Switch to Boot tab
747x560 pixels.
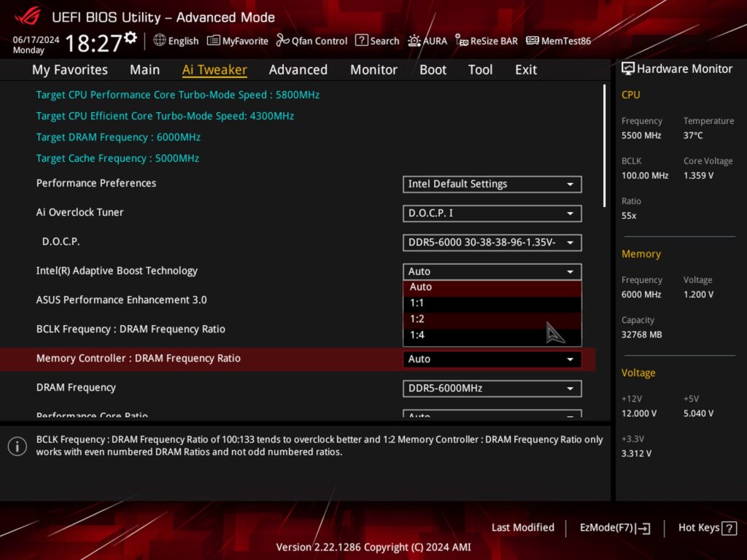pos(433,69)
